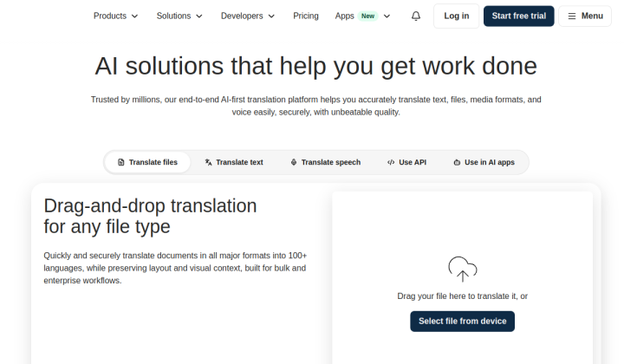This screenshot has width=624, height=364.
Task: Click the code brackets icon beside Use API
Action: pos(391,162)
